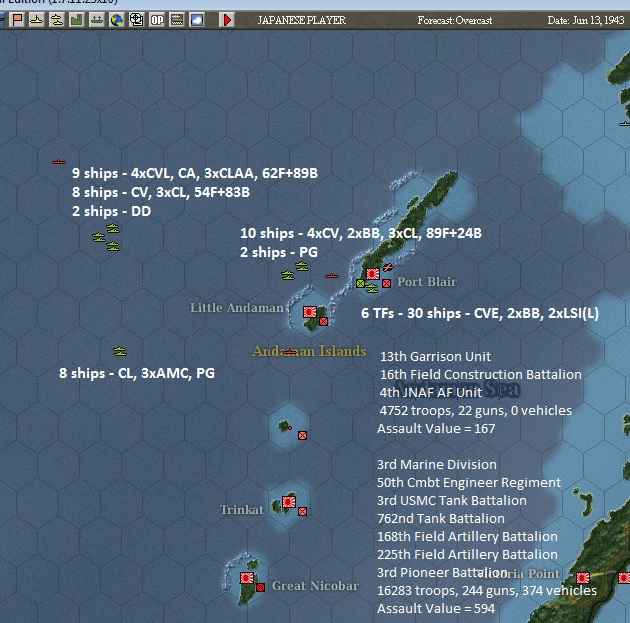The height and width of the screenshot is (623, 630).
Task: Click the '10 ships - 4xCV, 2xBB' annotation line
Action: pos(361,233)
